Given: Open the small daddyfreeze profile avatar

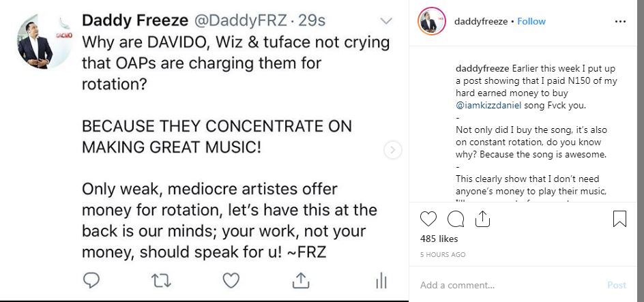Looking at the screenshot, I should coord(430,22).
